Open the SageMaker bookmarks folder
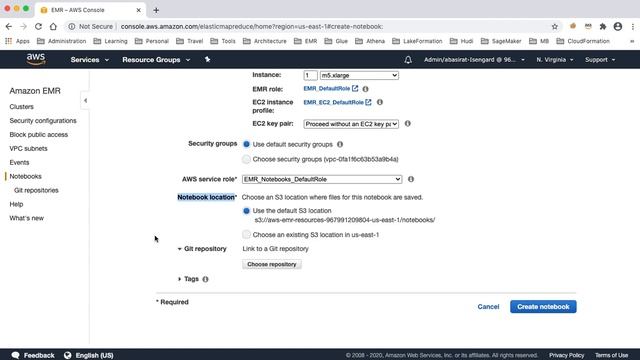This screenshot has height=360, width=640. coord(501,41)
